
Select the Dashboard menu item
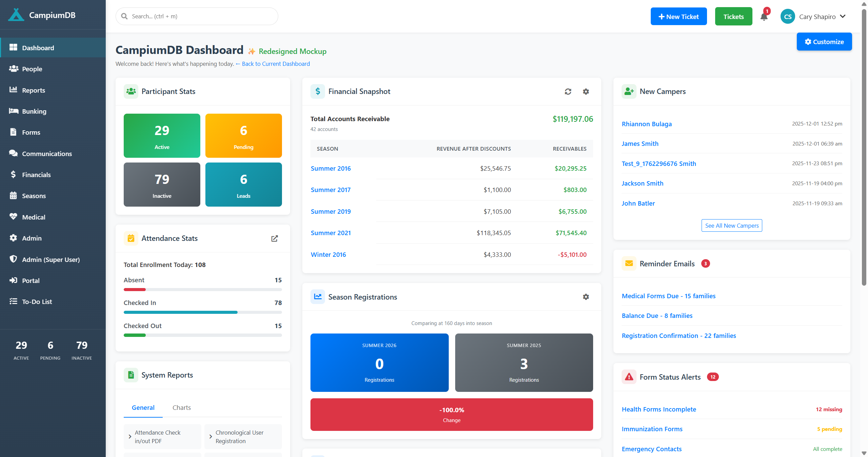(38, 47)
